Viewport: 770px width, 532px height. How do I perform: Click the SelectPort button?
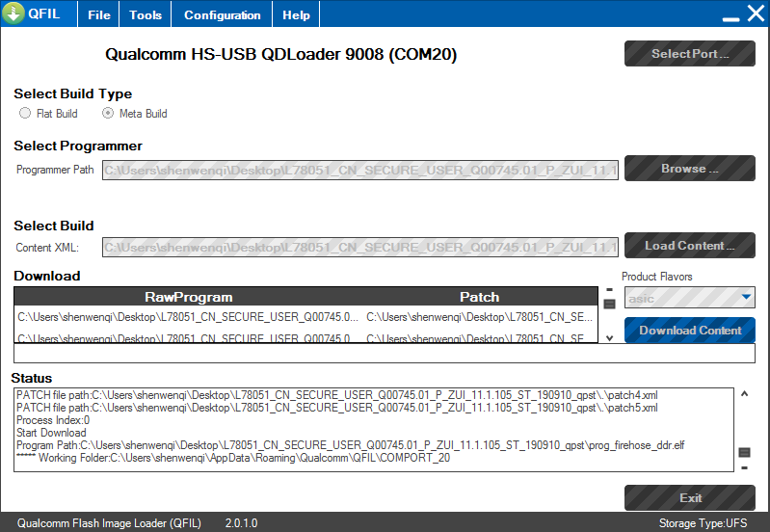click(689, 54)
